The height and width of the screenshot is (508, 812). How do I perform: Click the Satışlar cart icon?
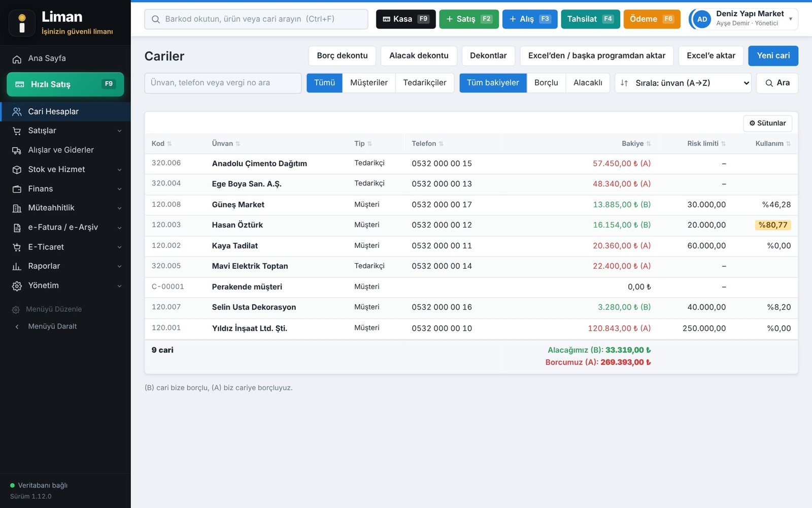point(17,131)
